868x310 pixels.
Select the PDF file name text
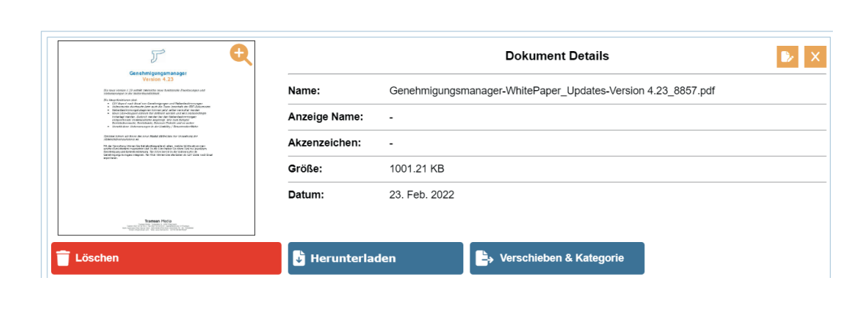pos(551,91)
